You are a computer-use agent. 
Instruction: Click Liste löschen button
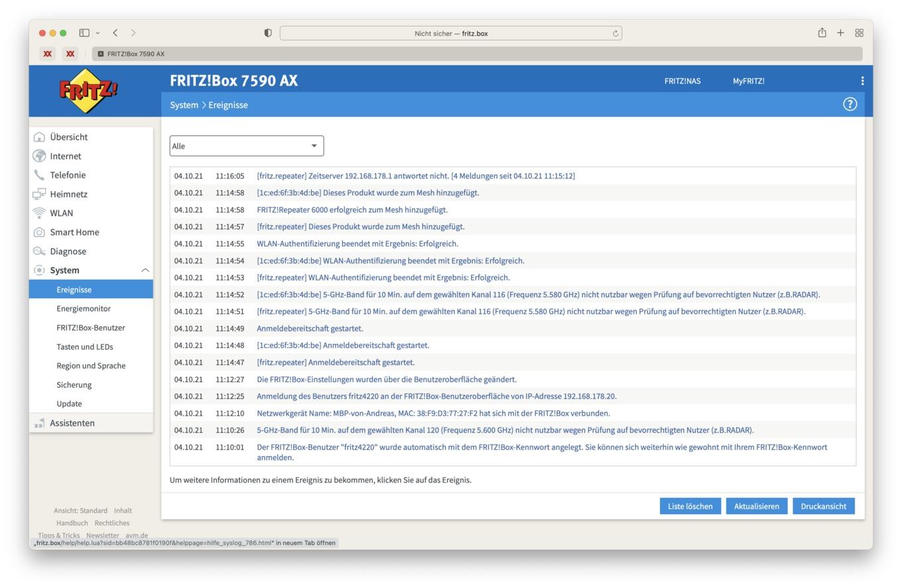690,506
